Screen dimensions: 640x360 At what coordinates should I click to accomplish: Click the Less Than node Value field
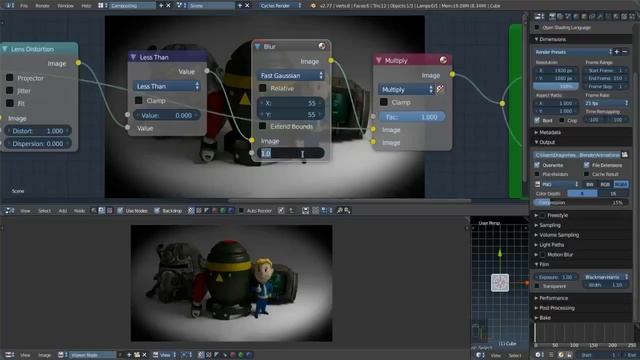[x=167, y=116]
